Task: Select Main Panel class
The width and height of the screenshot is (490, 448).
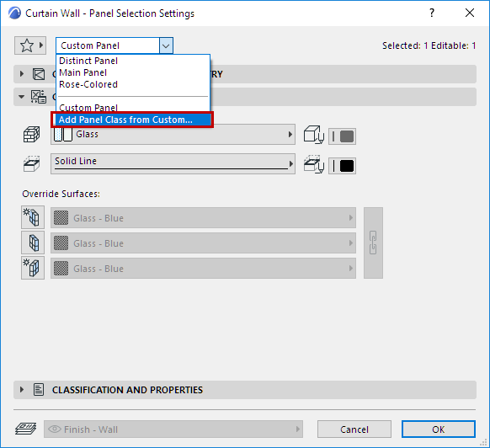Action: pyautogui.click(x=83, y=72)
